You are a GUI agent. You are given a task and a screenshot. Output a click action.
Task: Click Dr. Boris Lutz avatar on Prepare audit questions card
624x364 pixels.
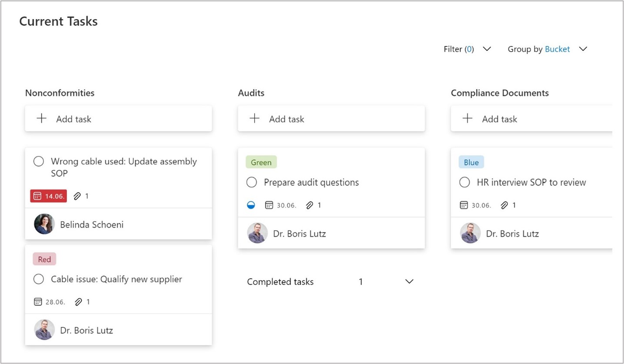pos(257,233)
